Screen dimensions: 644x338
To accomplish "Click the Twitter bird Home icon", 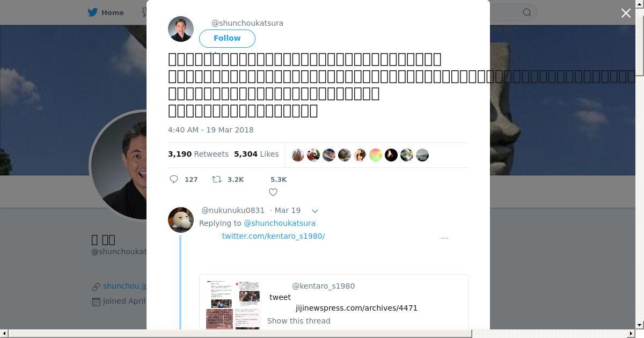I will click(x=93, y=12).
